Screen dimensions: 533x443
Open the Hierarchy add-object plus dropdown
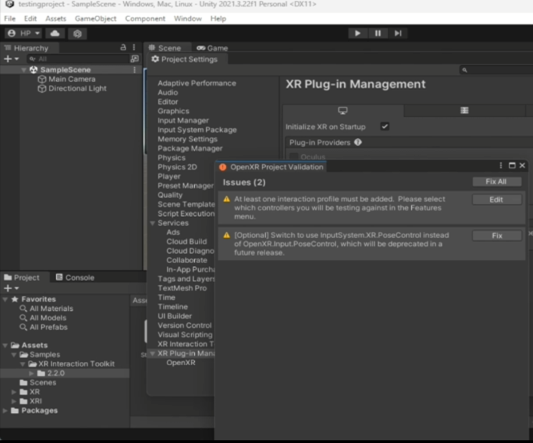tap(11, 59)
